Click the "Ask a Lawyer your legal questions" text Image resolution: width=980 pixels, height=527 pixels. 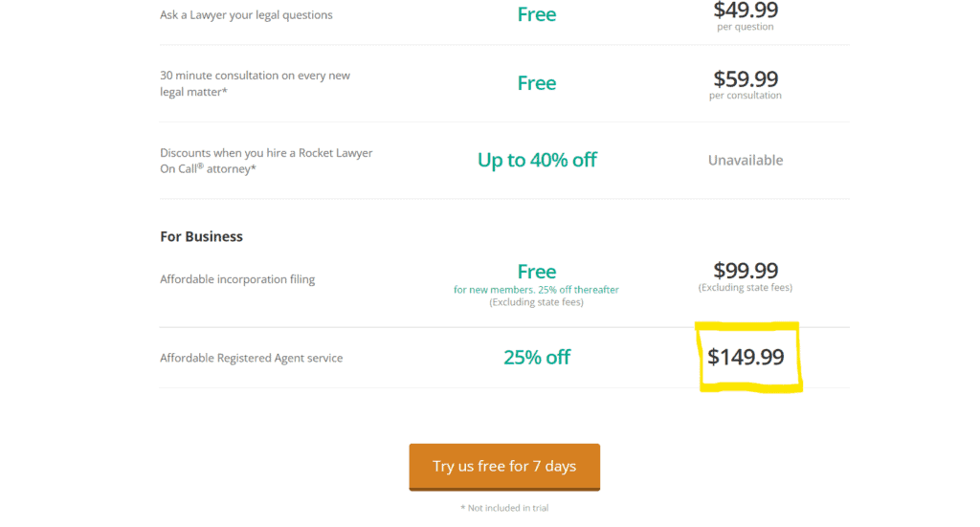point(247,15)
